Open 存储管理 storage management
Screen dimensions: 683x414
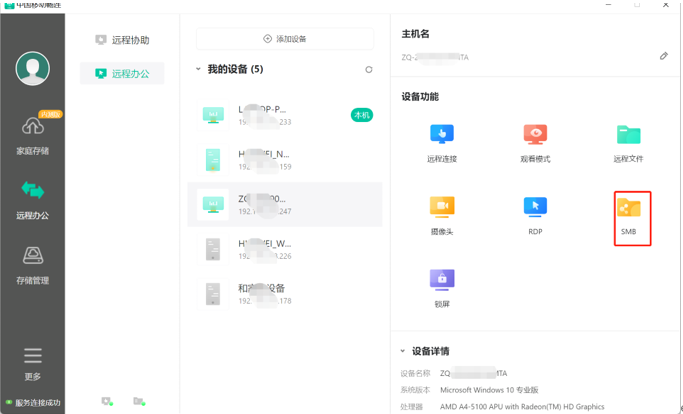pos(32,263)
